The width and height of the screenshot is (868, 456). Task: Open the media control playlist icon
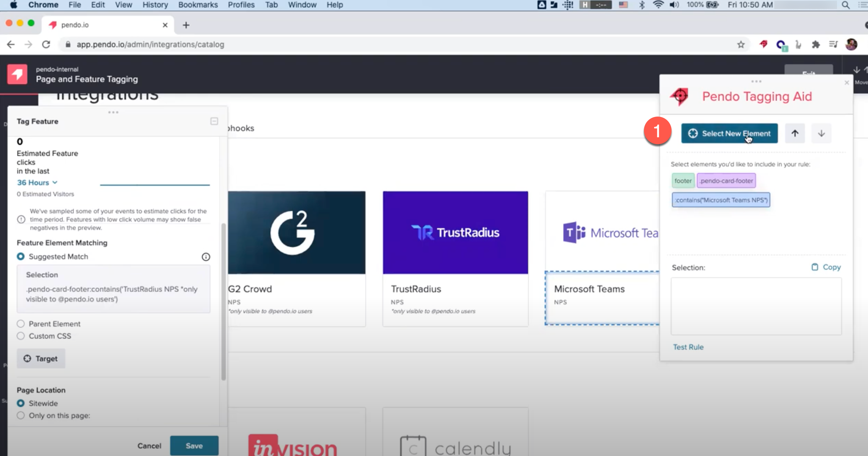(834, 44)
